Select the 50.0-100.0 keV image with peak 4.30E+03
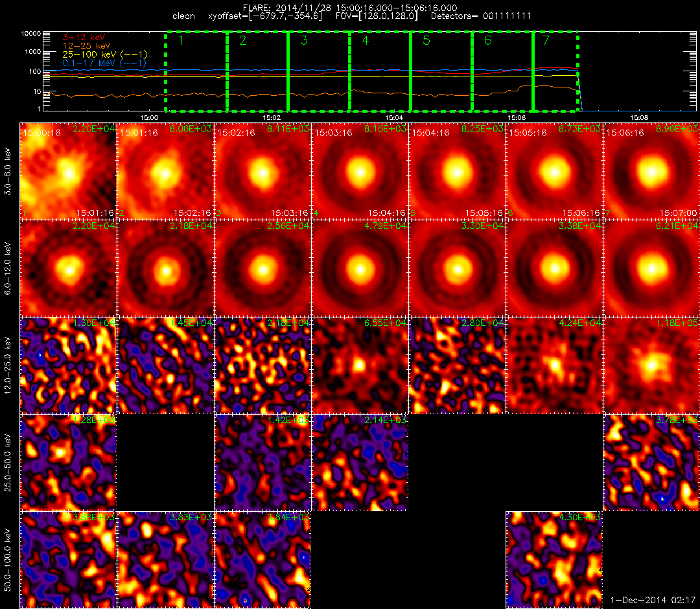Viewport: 700px width, 609px height. pos(554,560)
